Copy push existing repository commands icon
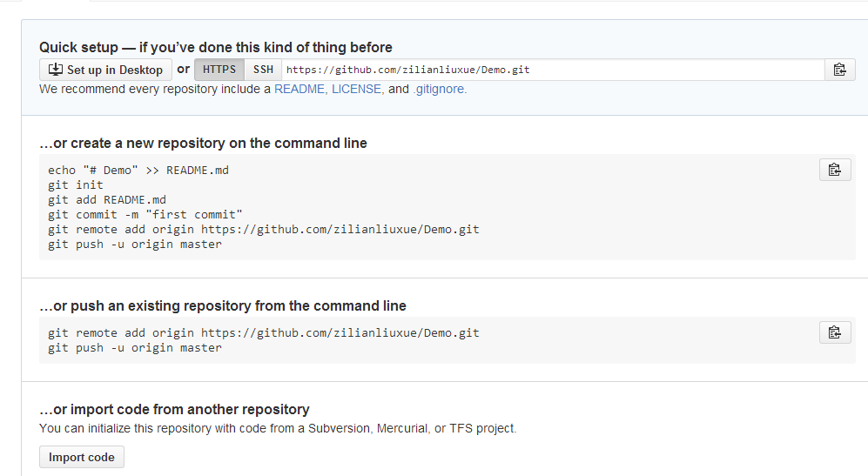Screen dimensions: 868x476 coord(835,332)
